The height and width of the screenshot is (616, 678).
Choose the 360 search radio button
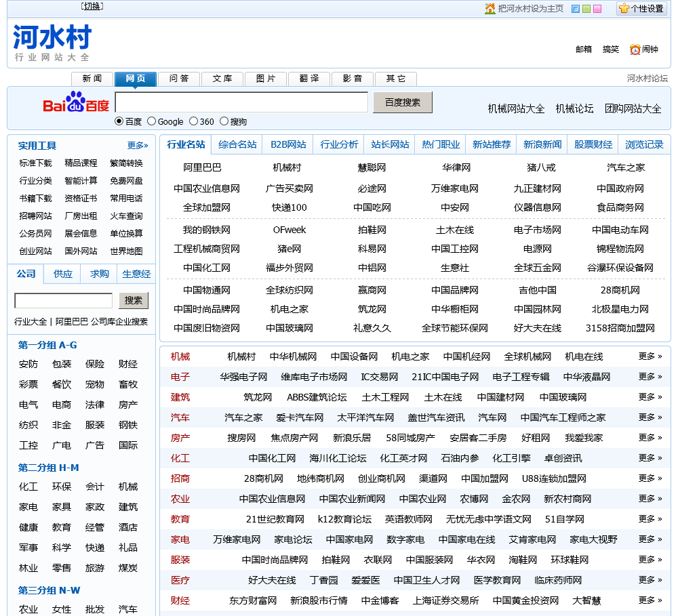(193, 121)
